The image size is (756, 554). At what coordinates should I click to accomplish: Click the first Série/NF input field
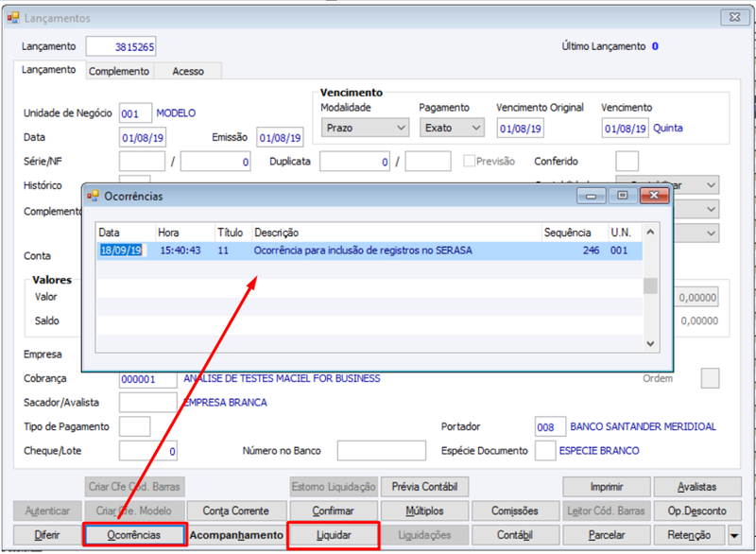[x=143, y=162]
